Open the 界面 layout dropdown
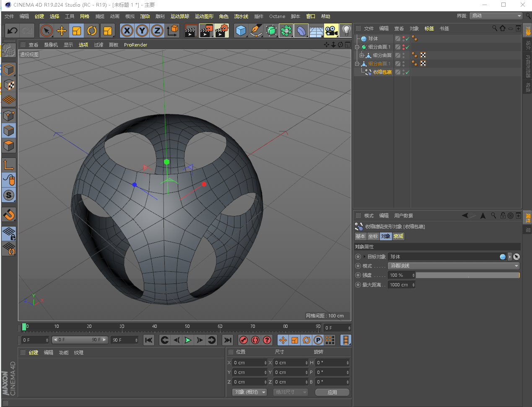The height and width of the screenshot is (407, 532). pyautogui.click(x=496, y=16)
